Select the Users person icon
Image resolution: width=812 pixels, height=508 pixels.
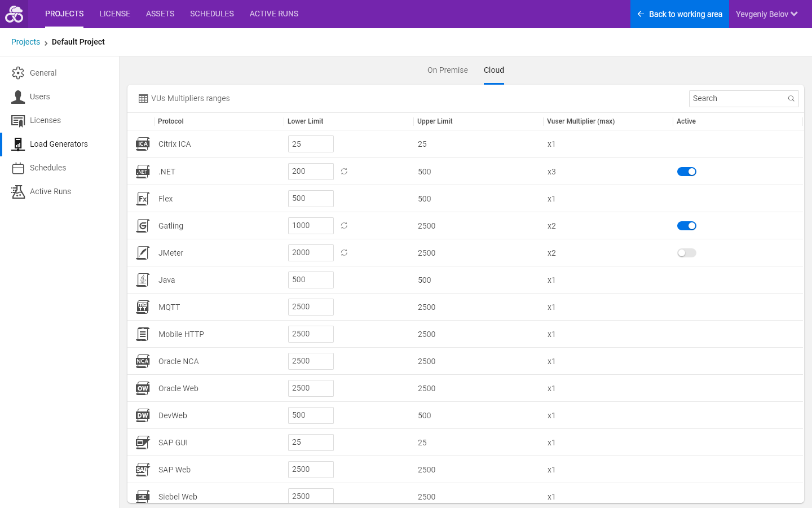(18, 97)
